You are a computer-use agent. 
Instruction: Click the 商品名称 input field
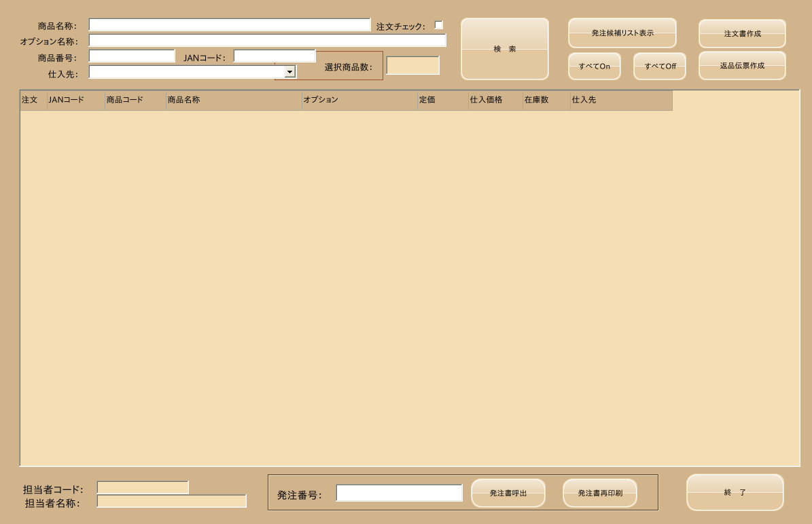click(x=230, y=25)
